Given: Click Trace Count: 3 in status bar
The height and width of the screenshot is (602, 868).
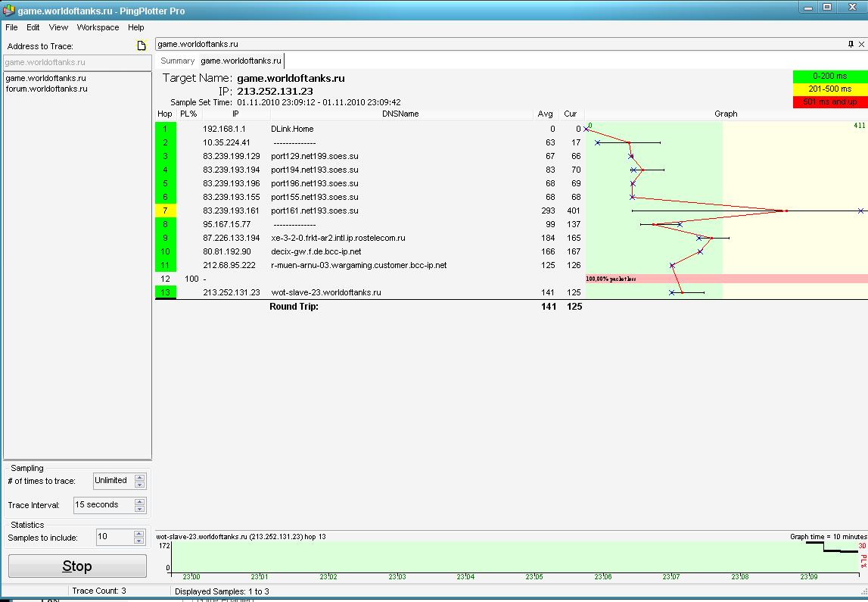Looking at the screenshot, I should pos(99,591).
